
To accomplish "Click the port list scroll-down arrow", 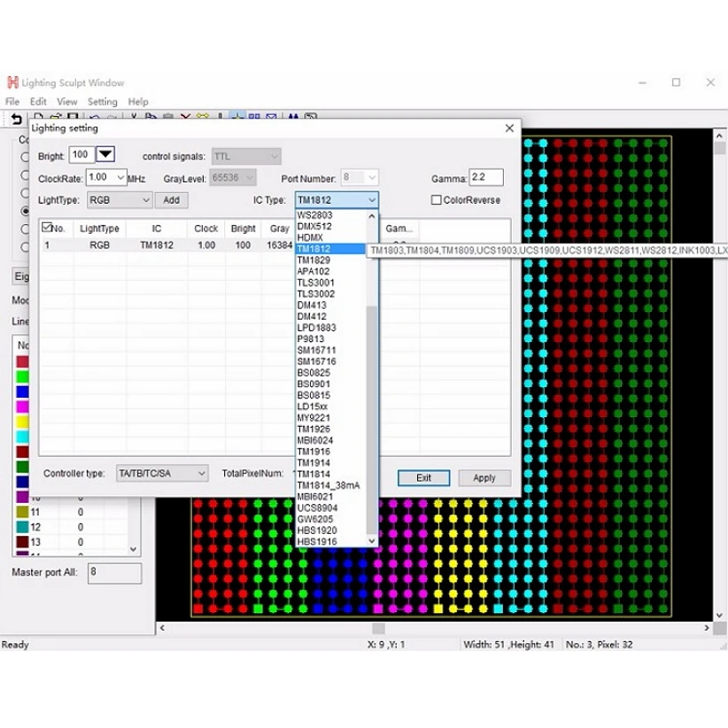I will tap(133, 549).
